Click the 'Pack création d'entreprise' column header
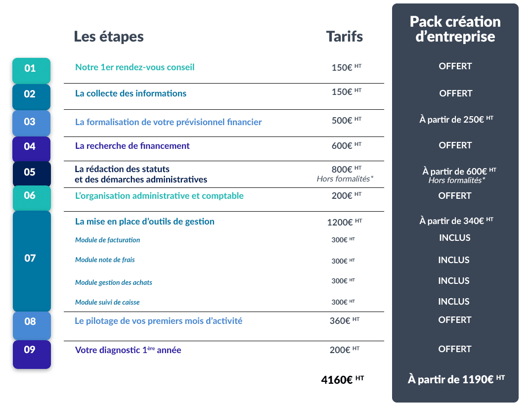The height and width of the screenshot is (406, 532). click(455, 29)
